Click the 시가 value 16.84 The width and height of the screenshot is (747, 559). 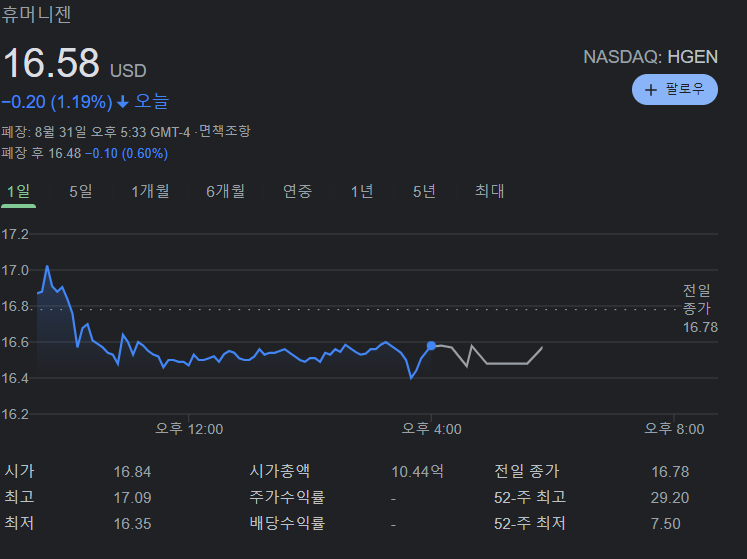pyautogui.click(x=132, y=472)
